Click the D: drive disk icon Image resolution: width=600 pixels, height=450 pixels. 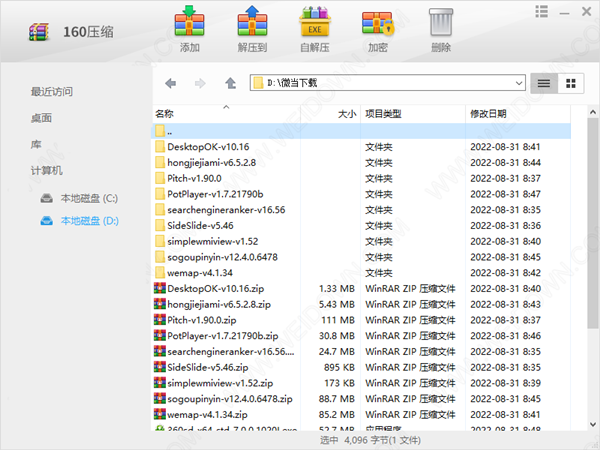[47, 221]
